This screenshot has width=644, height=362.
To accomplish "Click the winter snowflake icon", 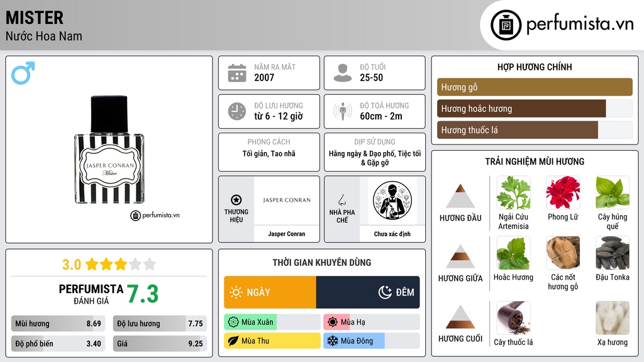I will click(333, 341).
